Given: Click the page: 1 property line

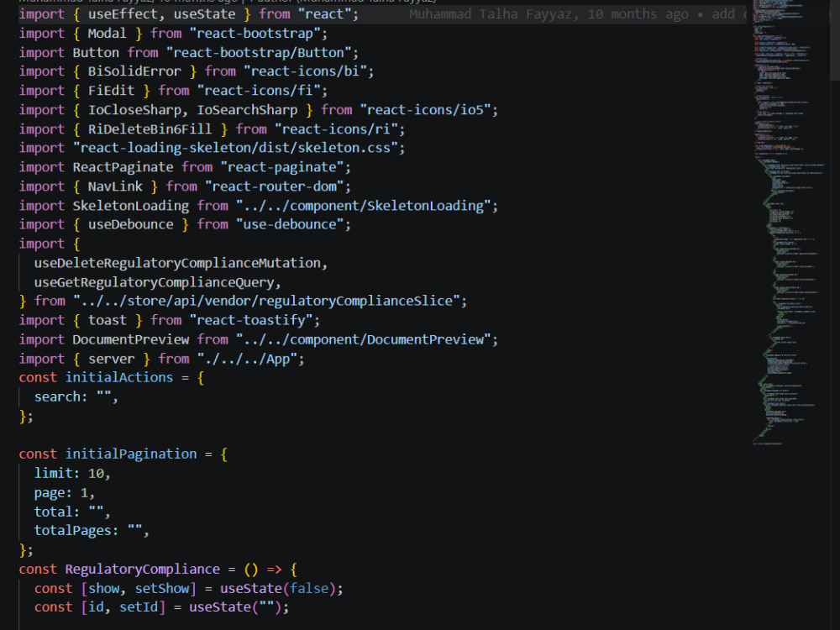Looking at the screenshot, I should (65, 493).
